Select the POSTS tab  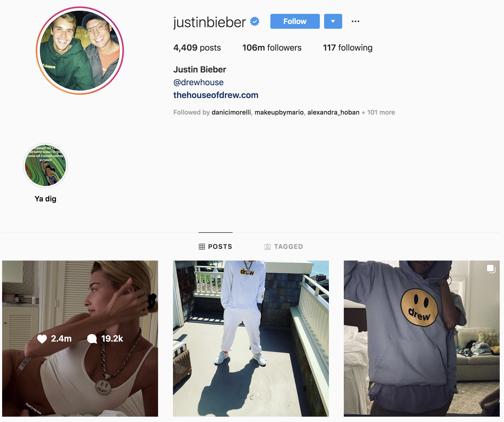point(216,247)
